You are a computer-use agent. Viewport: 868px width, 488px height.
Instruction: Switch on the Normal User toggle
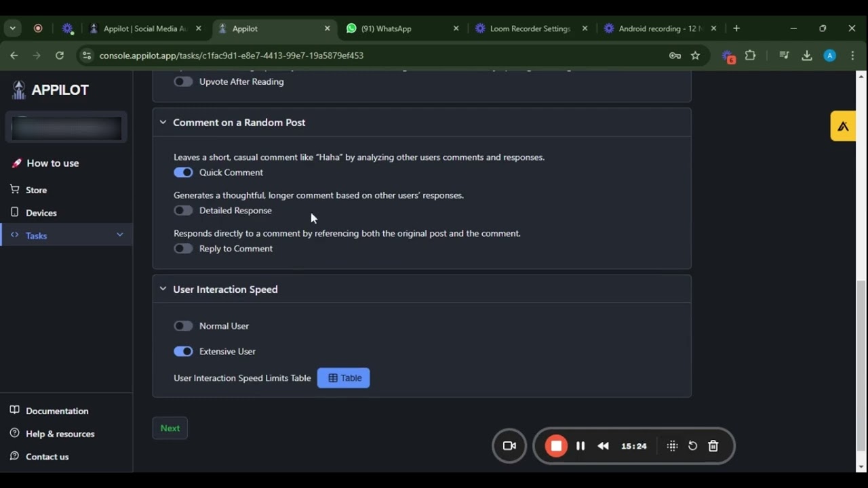[x=183, y=326]
